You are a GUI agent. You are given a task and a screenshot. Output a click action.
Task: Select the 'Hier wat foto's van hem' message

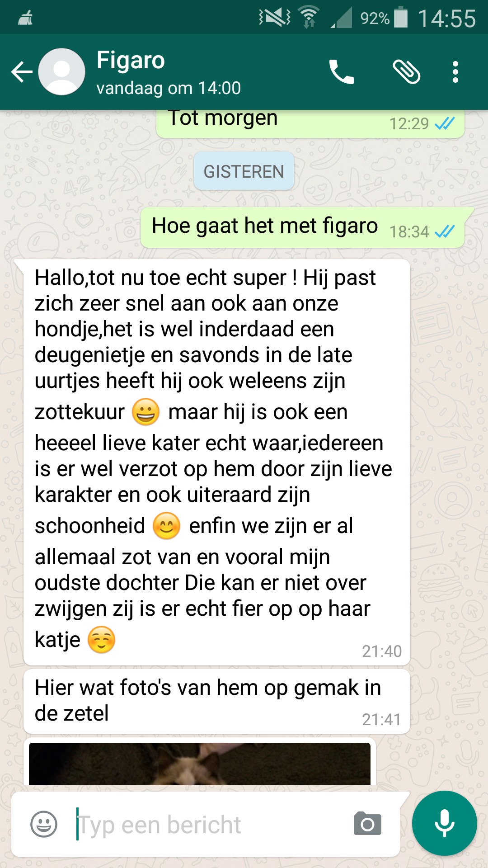217,702
